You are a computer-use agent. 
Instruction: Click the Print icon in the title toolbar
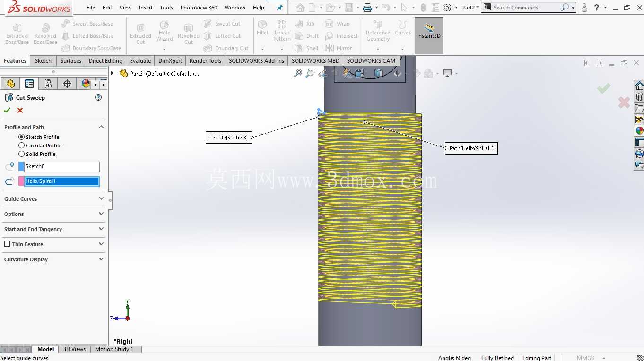367,8
